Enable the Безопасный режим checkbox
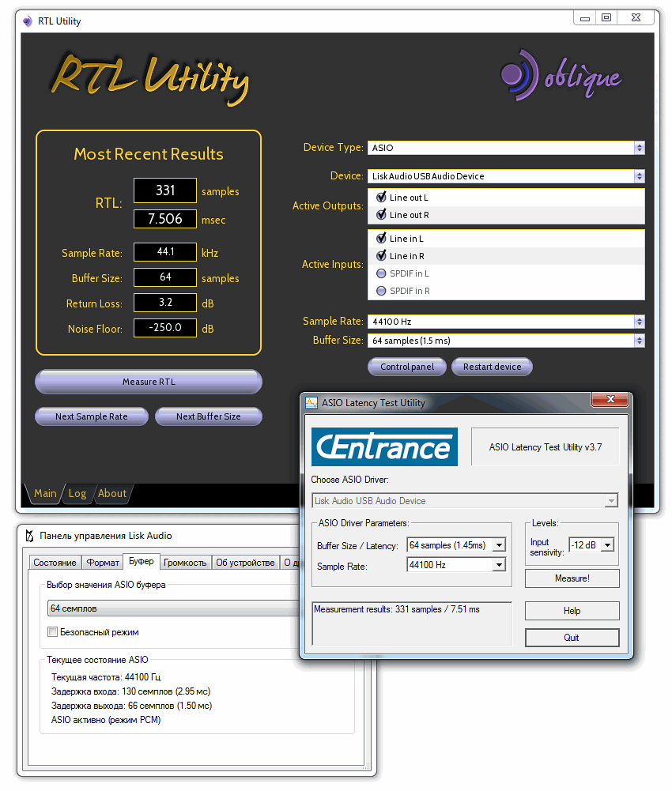Screen dimensions: 672x791 52,632
